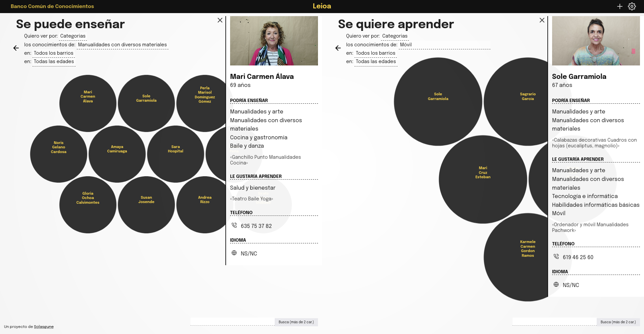644x334 pixels.
Task: Click phone icon next to 619 46 25 60
Action: (556, 257)
